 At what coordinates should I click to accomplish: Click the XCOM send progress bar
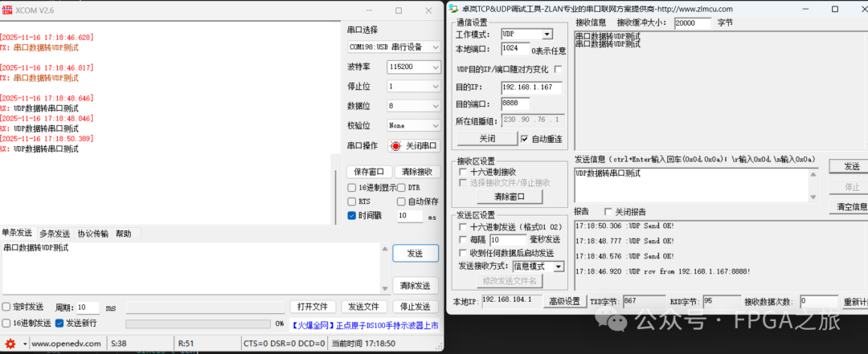click(198, 323)
